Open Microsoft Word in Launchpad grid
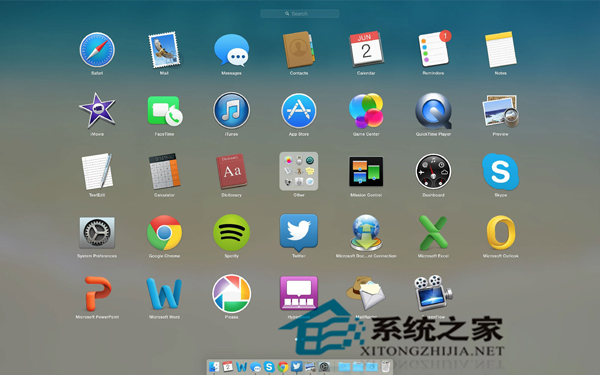Viewport: 600px width, 375px height. pos(164,294)
